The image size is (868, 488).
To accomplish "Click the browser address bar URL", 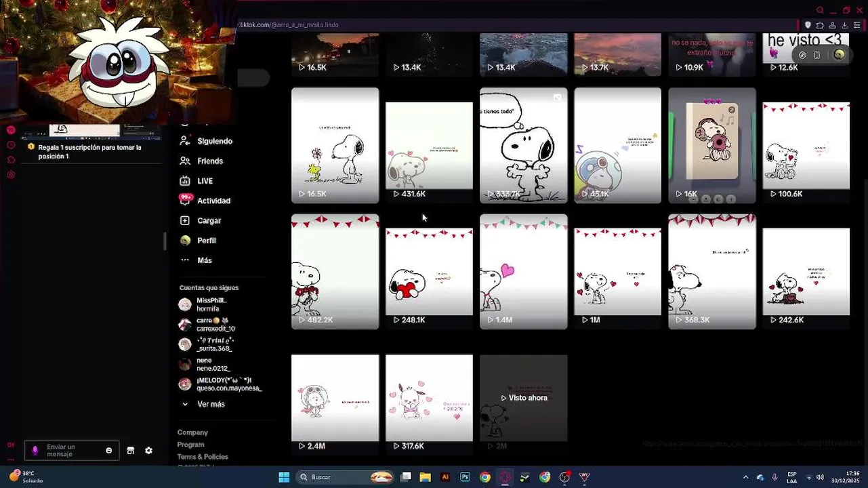I will point(289,25).
